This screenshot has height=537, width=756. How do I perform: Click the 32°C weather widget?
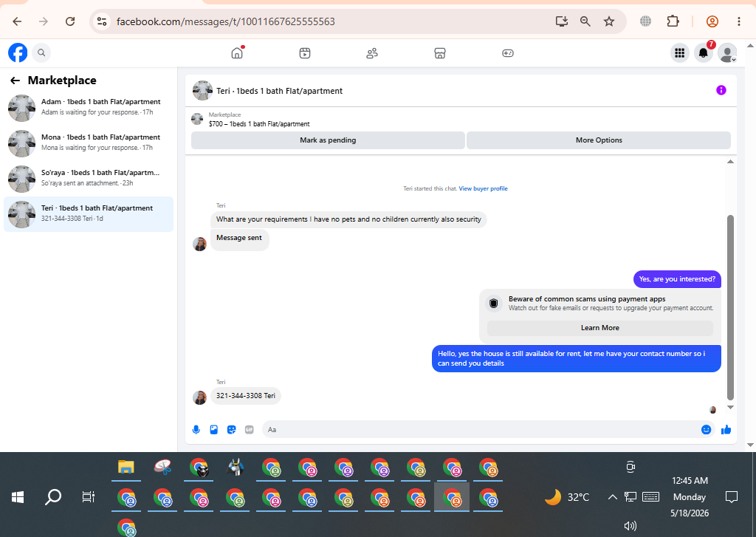[x=567, y=497]
